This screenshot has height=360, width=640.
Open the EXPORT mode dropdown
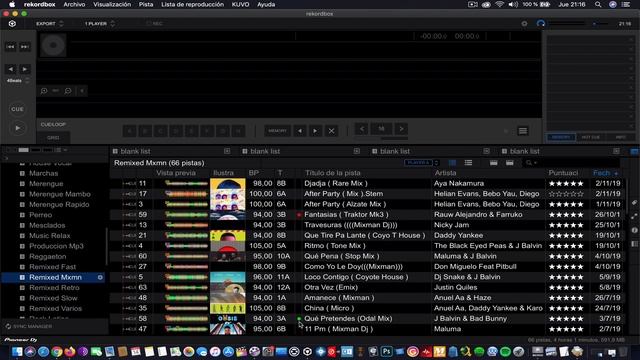pyautogui.click(x=49, y=24)
